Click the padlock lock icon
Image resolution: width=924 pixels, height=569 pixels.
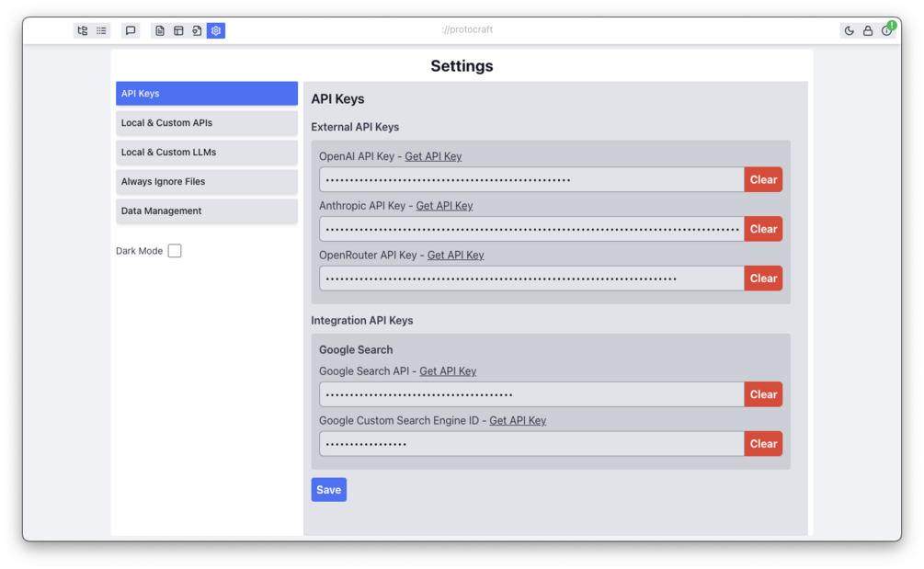[868, 30]
